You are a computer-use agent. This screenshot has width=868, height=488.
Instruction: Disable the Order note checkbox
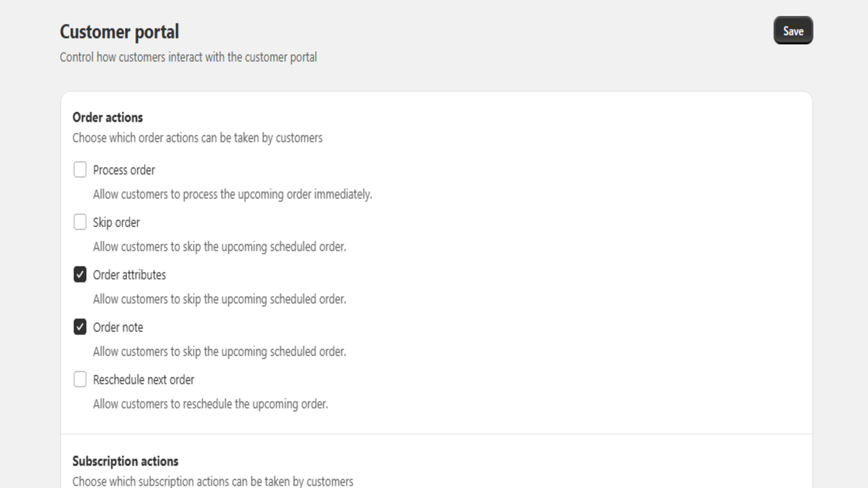[80, 327]
